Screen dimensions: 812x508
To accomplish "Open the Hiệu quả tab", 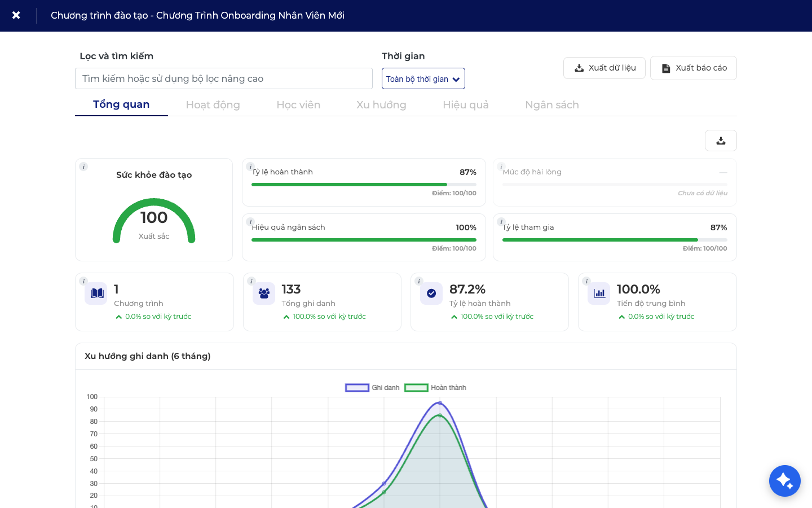I will [x=466, y=105].
